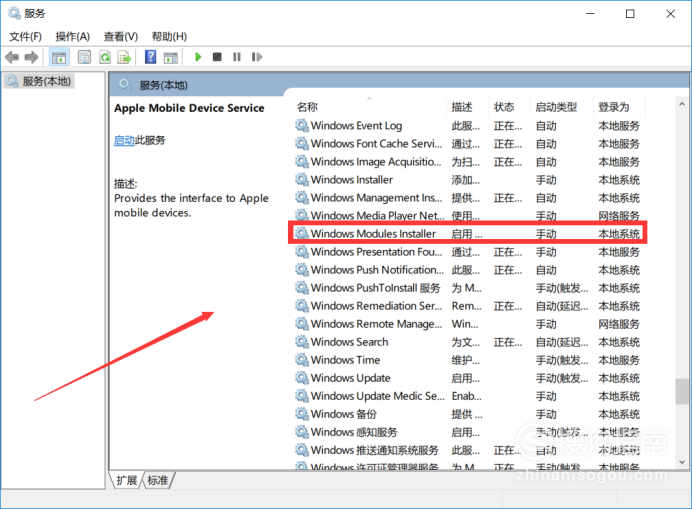Open the 文件(F) menu
This screenshot has width=692, height=509.
(26, 37)
